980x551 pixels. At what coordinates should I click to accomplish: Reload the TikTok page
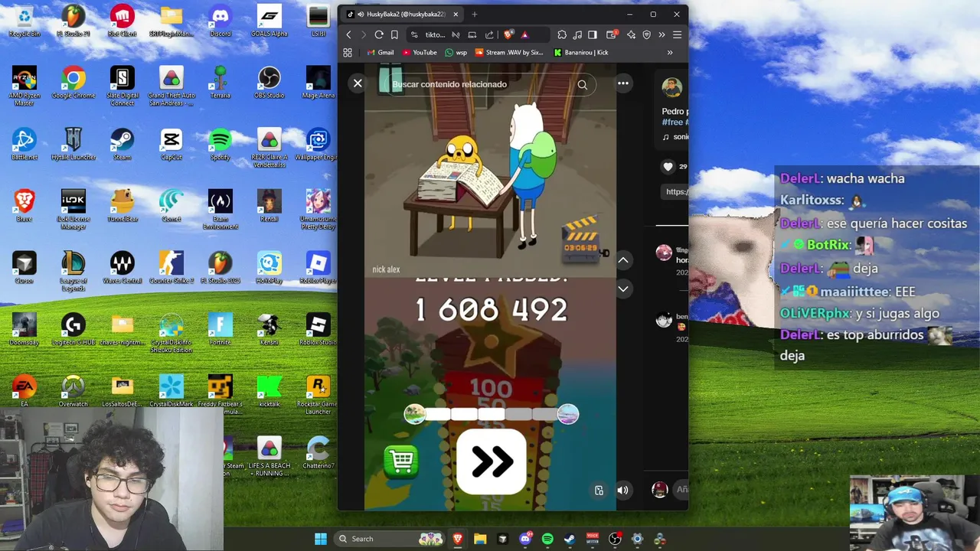[379, 34]
